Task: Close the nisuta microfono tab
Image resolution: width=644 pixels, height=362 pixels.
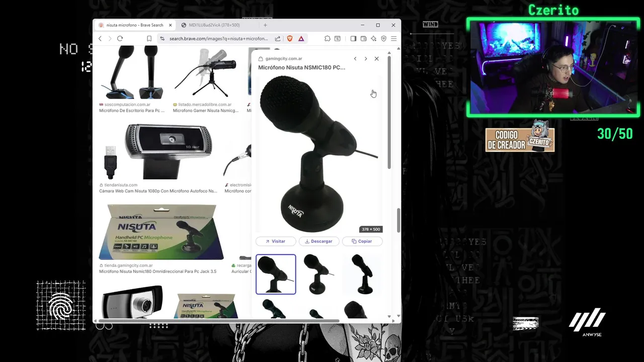Action: (171, 25)
